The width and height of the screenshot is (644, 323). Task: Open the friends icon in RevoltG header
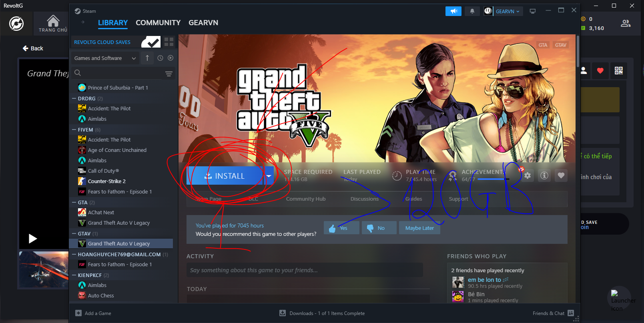626,24
